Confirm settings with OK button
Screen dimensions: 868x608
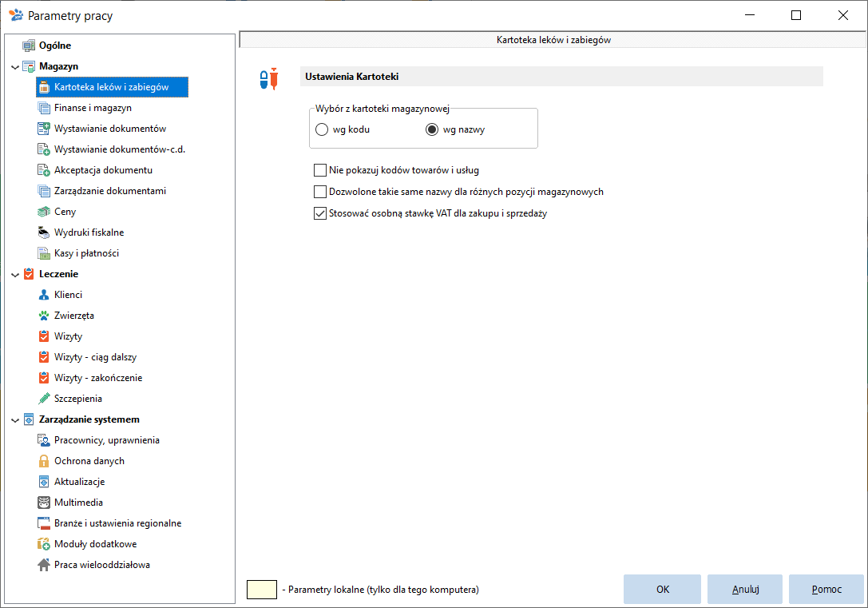tap(662, 589)
